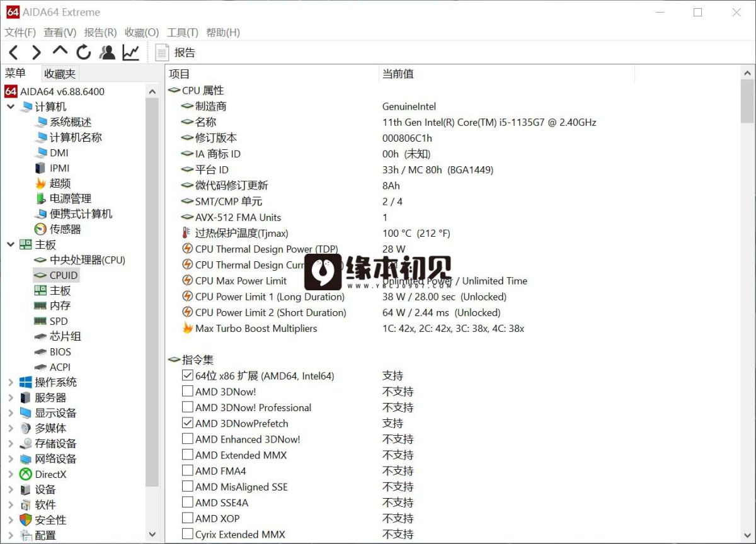This screenshot has height=544, width=756.
Task: Expand the 操作系统 tree node
Action: (x=11, y=382)
